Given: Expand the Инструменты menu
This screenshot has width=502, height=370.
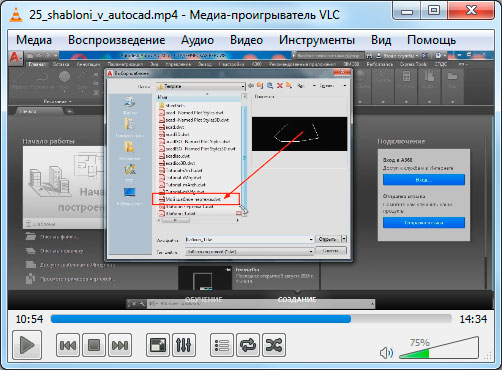Looking at the screenshot, I should tap(317, 40).
